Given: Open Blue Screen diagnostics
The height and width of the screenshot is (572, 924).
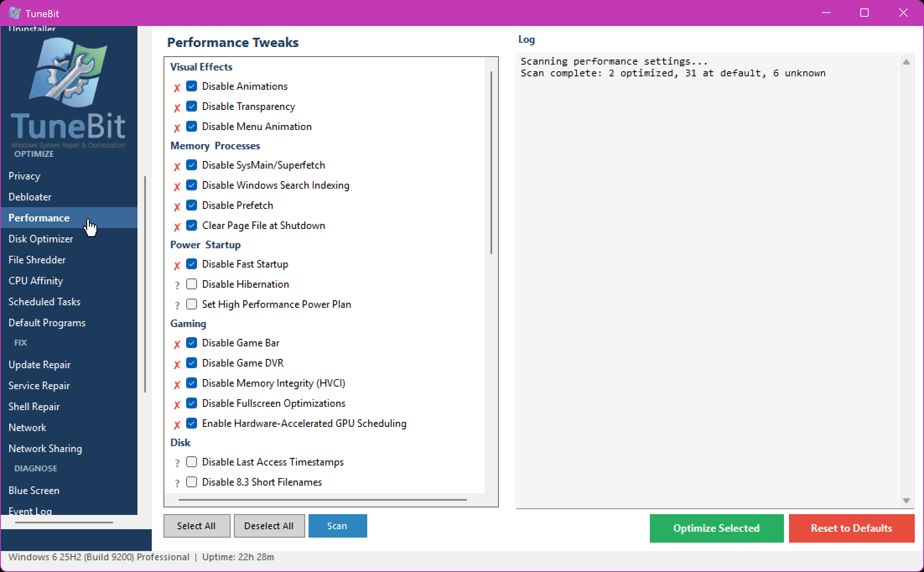Looking at the screenshot, I should click(69, 490).
